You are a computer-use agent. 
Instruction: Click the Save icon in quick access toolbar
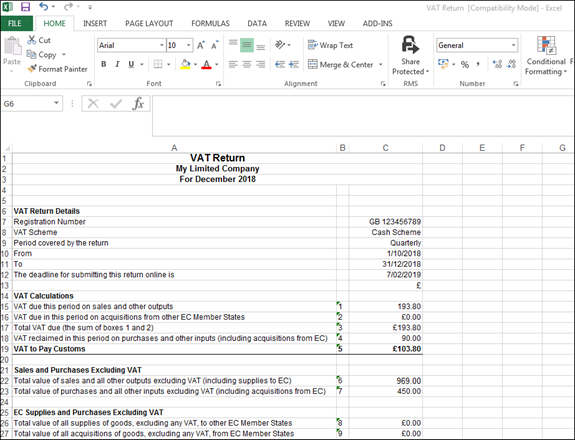click(x=25, y=7)
